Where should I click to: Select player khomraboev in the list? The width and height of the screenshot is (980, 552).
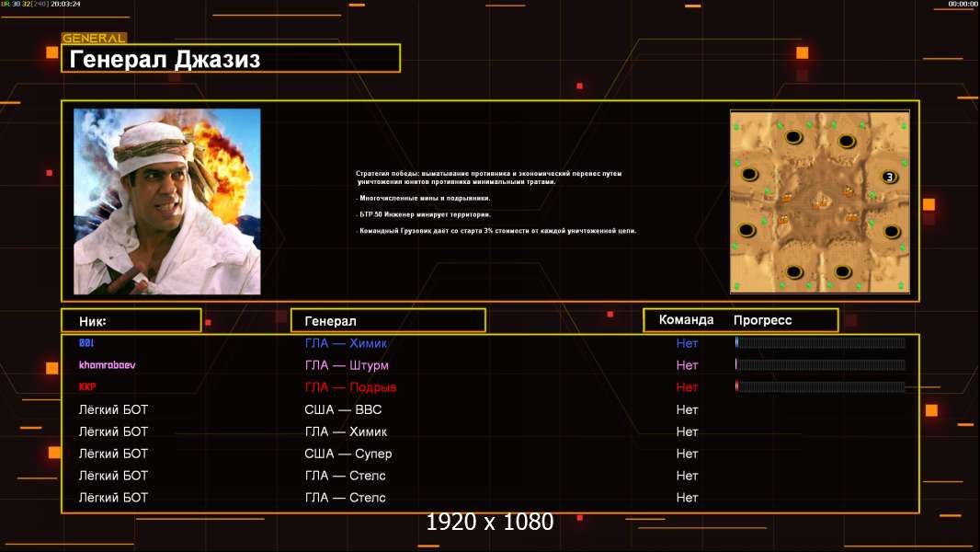tap(107, 365)
